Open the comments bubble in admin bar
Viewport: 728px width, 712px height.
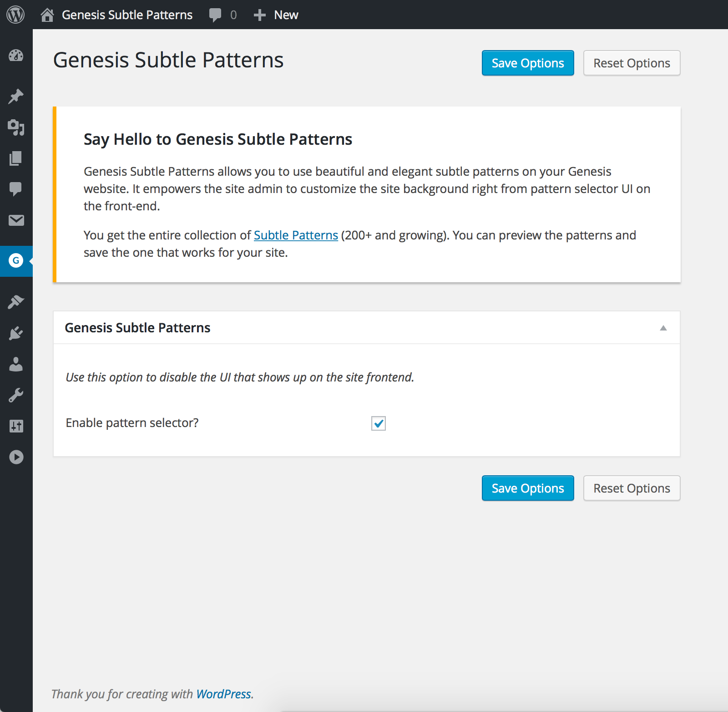[x=215, y=15]
